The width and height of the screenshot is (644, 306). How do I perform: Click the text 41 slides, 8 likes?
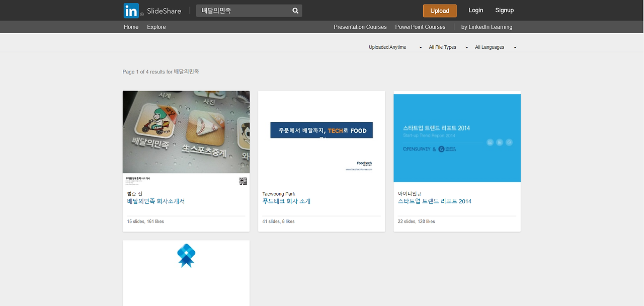(x=278, y=221)
